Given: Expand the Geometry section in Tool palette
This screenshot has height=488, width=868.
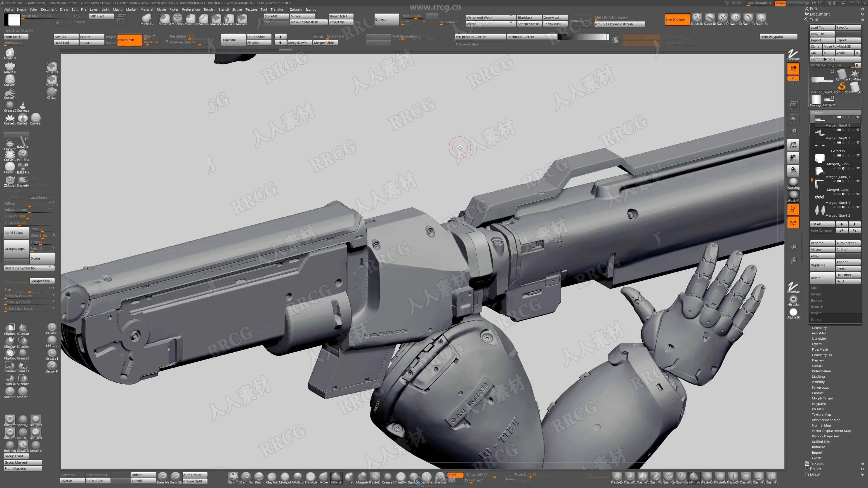Looking at the screenshot, I should (x=819, y=328).
